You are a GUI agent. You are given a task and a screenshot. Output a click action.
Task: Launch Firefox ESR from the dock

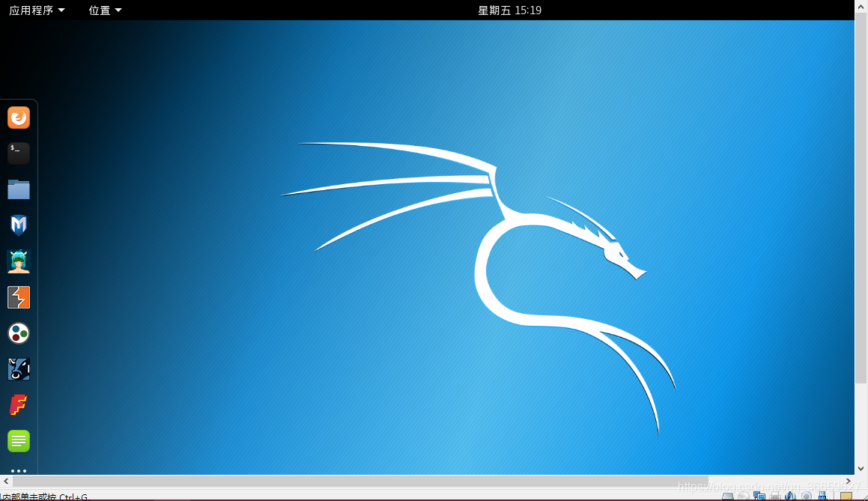pos(18,118)
